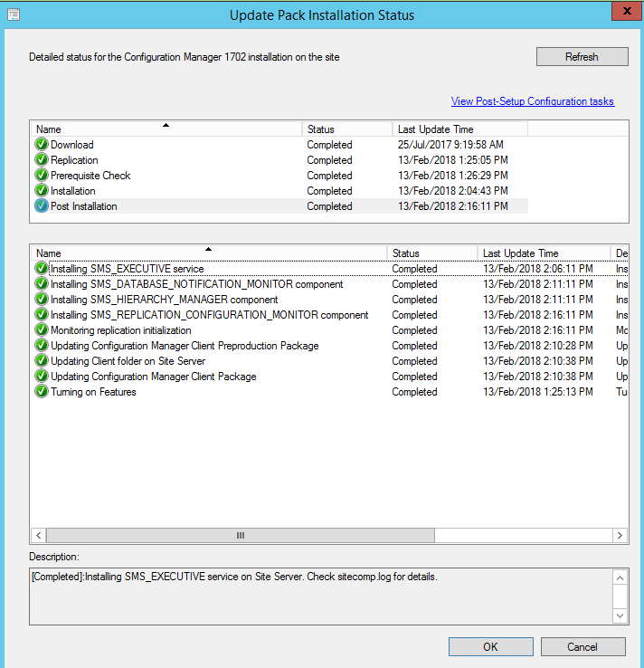This screenshot has height=668, width=644.
Task: Click the Refresh button
Action: click(582, 57)
